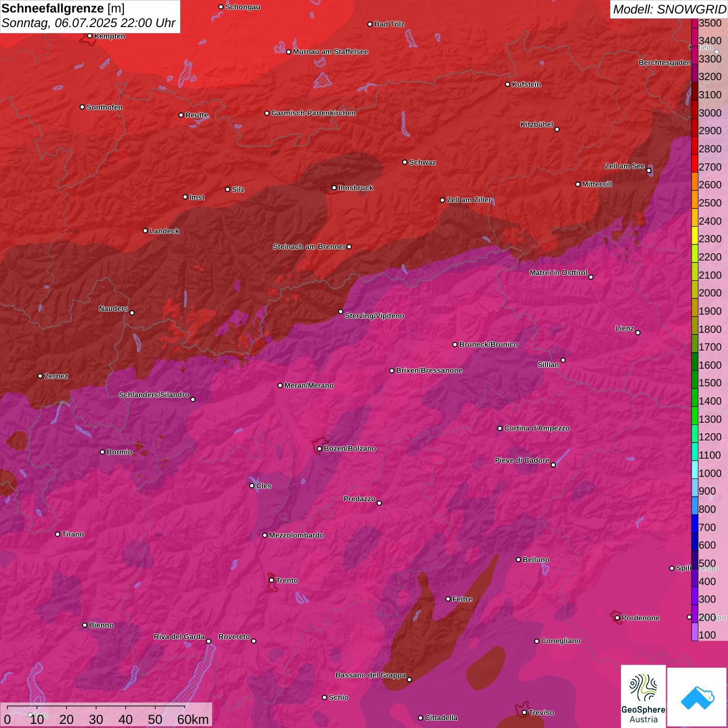728x728 pixels.
Task: Click the Schio label
Action: pyautogui.click(x=339, y=697)
